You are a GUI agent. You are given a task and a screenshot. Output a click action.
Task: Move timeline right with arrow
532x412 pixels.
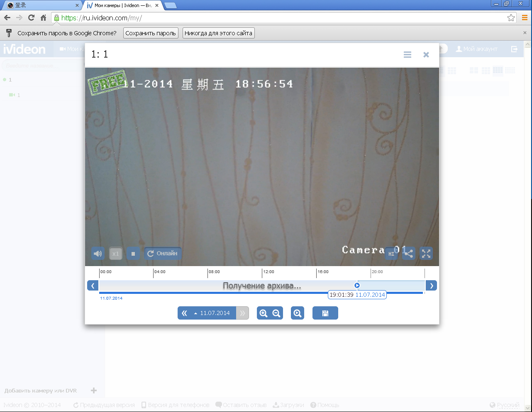point(432,286)
